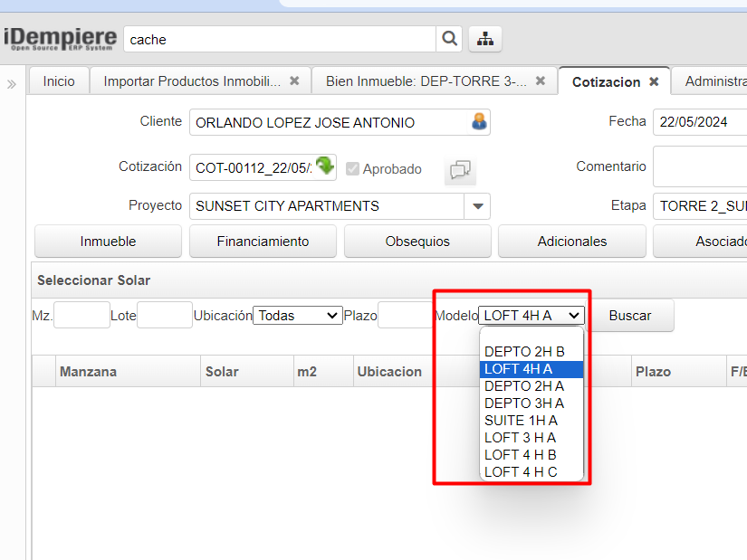Select DEPTO 3H A in dropdown list

523,403
